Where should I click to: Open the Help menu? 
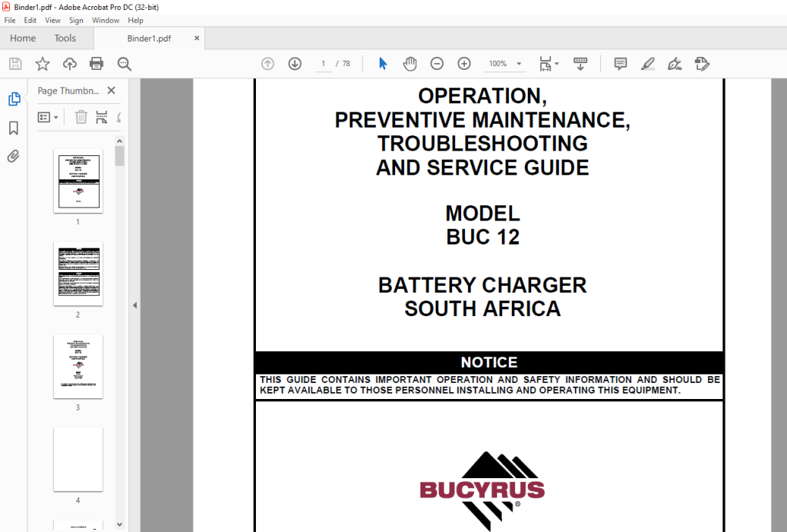pyautogui.click(x=135, y=20)
